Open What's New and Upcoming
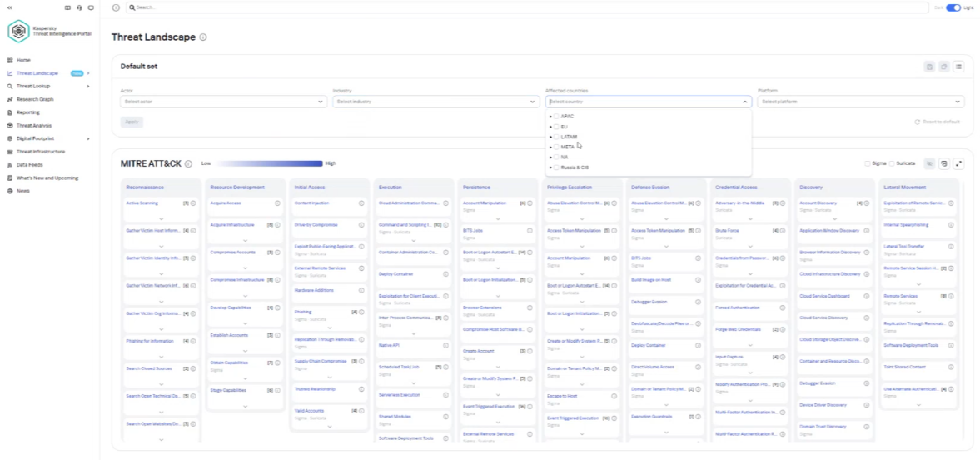This screenshot has width=980, height=460. (47, 177)
